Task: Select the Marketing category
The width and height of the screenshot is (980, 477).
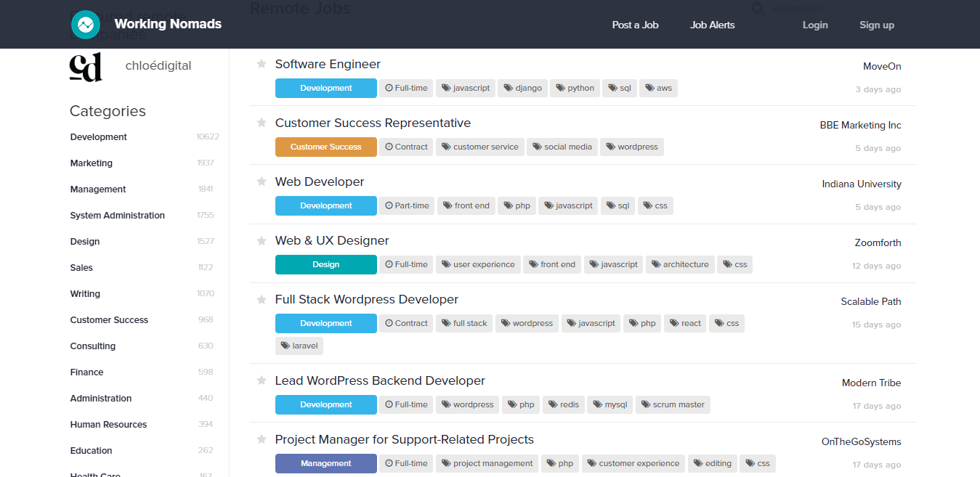Action: [91, 163]
